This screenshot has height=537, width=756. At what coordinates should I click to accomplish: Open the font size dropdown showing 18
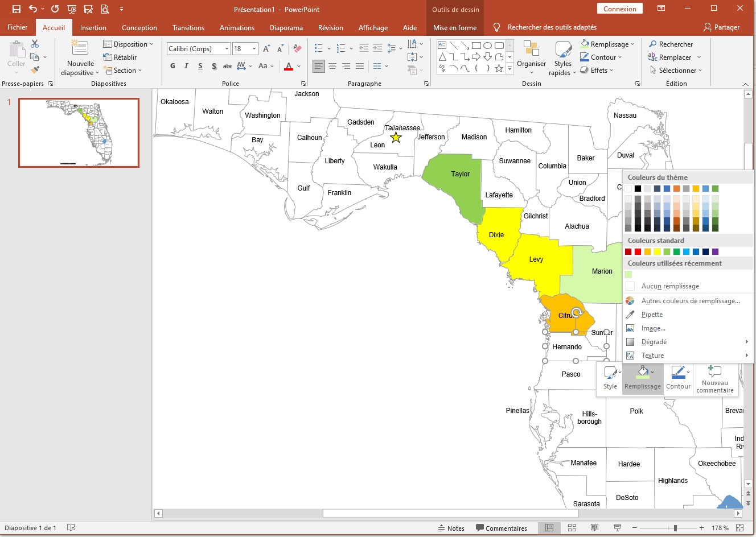pyautogui.click(x=253, y=48)
